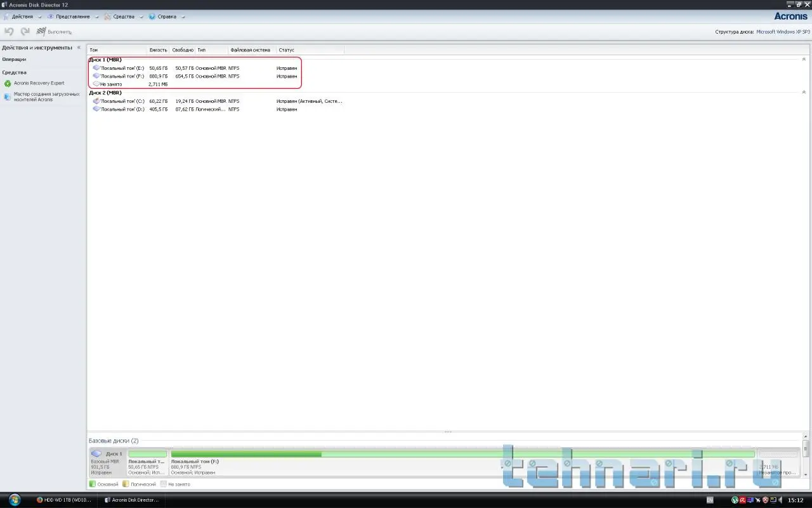Click the 880,9 ГБ capacity cell
The height and width of the screenshot is (508, 812).
tap(159, 76)
